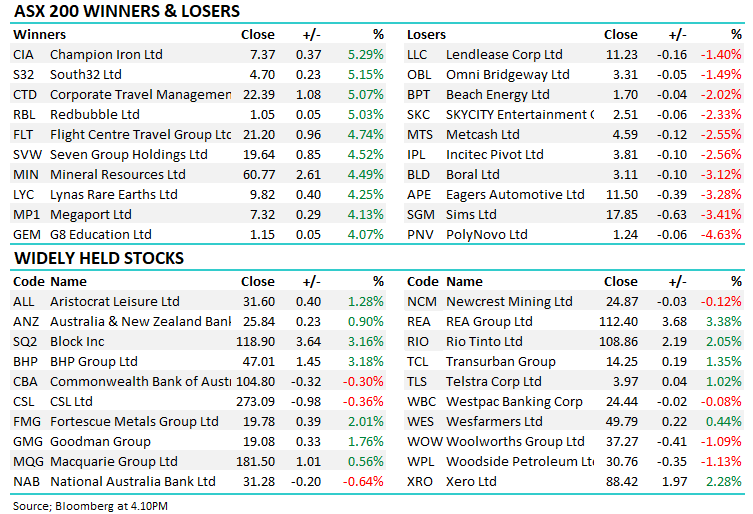Click the Losers column header
Image resolution: width=753 pixels, height=514 pixels.
(426, 34)
